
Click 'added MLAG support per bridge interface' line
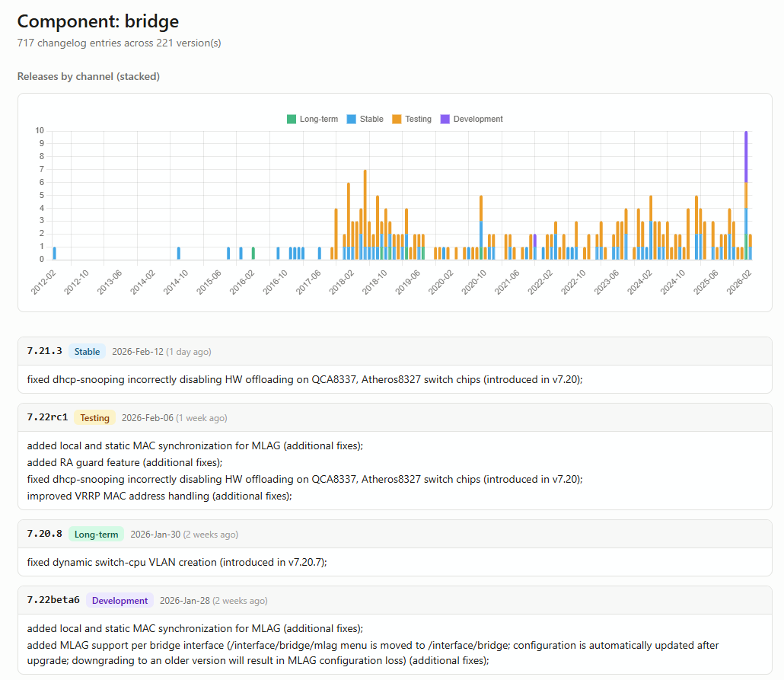(x=373, y=653)
